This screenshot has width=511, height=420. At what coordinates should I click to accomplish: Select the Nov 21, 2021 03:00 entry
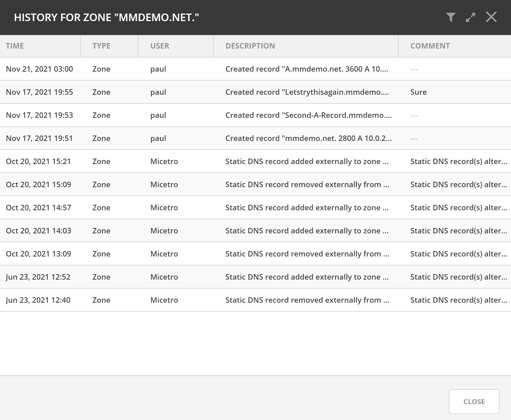coord(39,69)
